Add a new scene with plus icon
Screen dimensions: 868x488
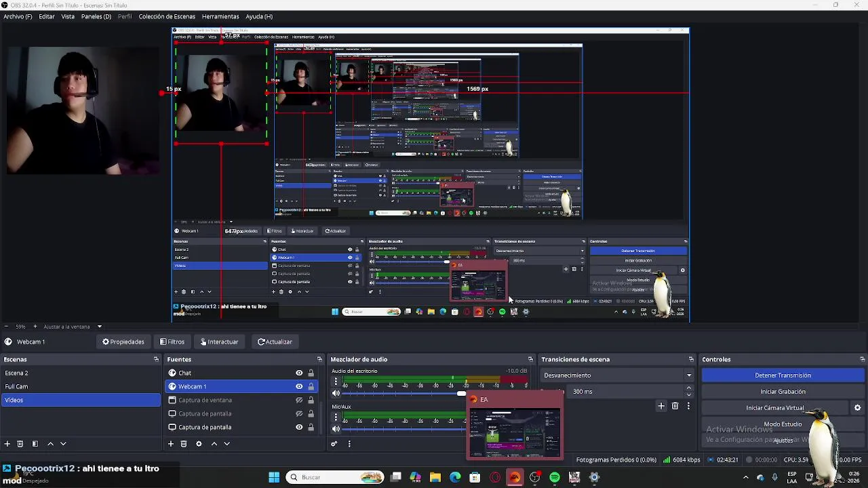pos(7,444)
